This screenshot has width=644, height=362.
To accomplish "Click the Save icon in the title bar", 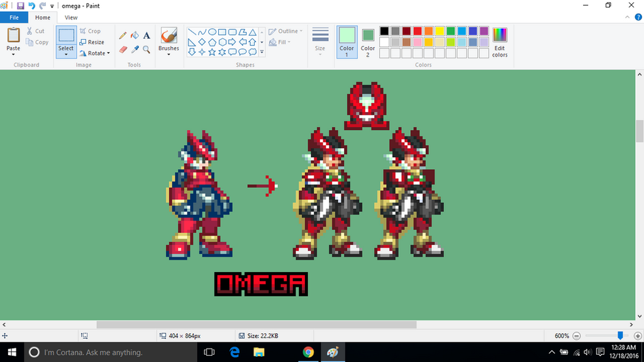I will [21, 6].
